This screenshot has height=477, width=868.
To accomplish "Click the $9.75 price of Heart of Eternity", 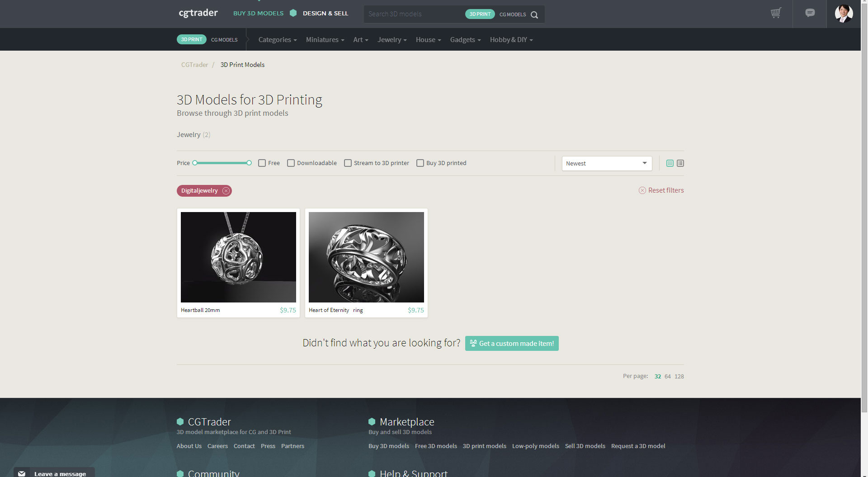I will click(416, 310).
